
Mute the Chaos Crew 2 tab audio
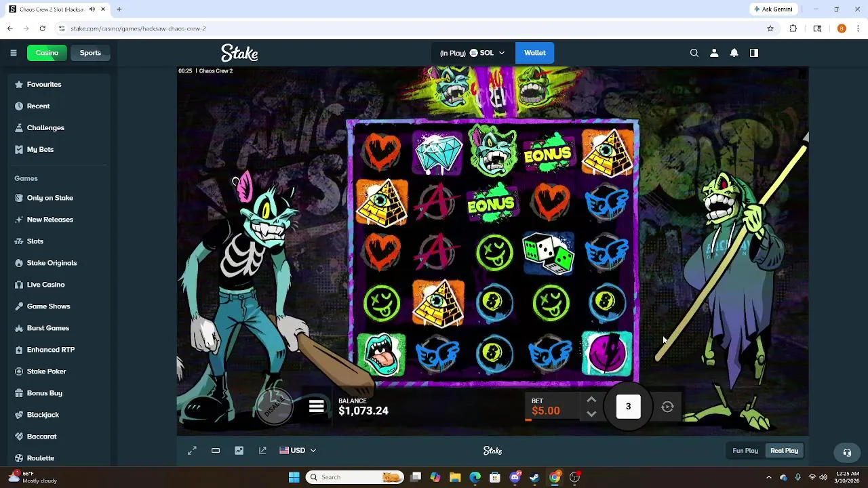(x=92, y=9)
